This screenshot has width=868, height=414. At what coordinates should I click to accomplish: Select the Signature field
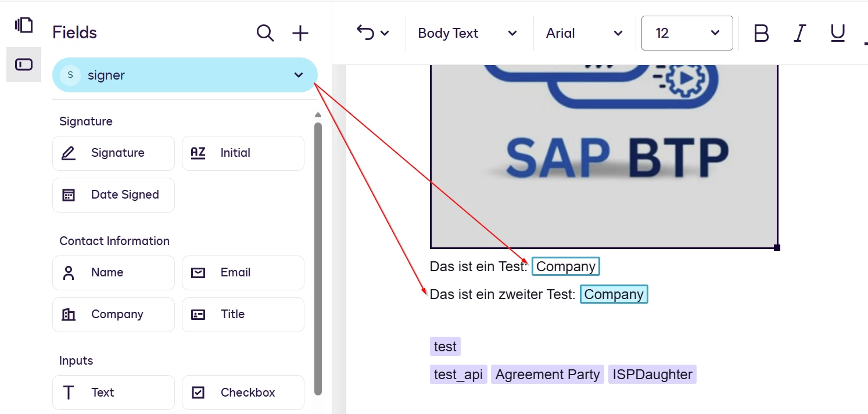(113, 153)
